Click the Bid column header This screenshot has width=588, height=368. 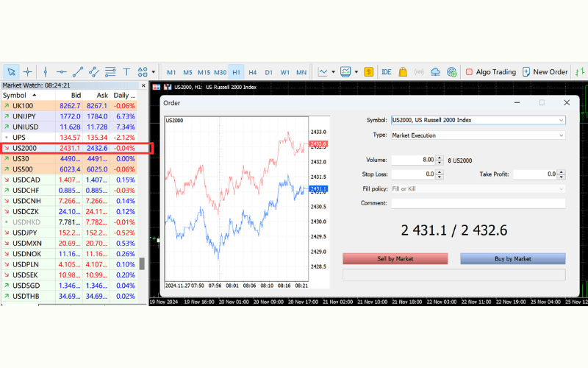pos(69,96)
